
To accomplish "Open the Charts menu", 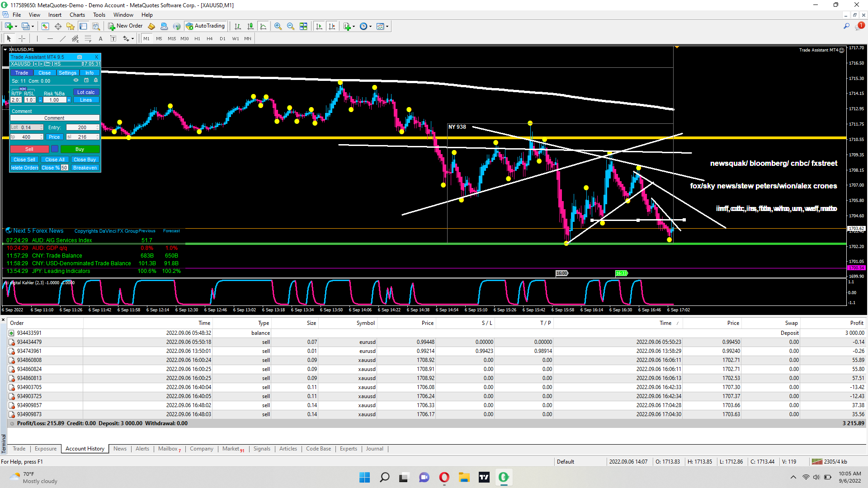I will [77, 15].
